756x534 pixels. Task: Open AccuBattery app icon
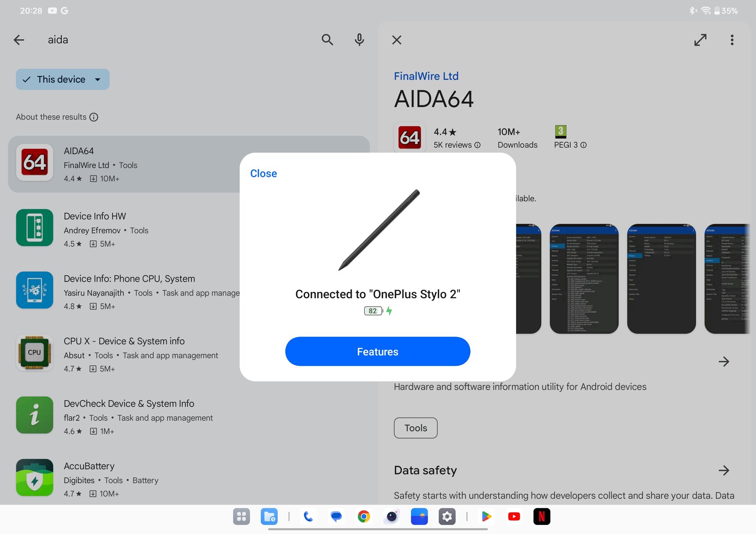click(35, 477)
